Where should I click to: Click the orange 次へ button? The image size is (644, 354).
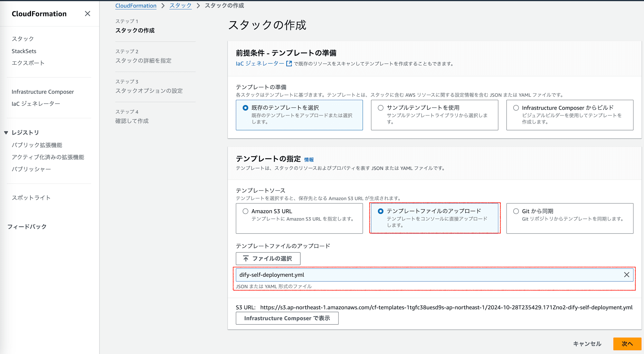(627, 344)
